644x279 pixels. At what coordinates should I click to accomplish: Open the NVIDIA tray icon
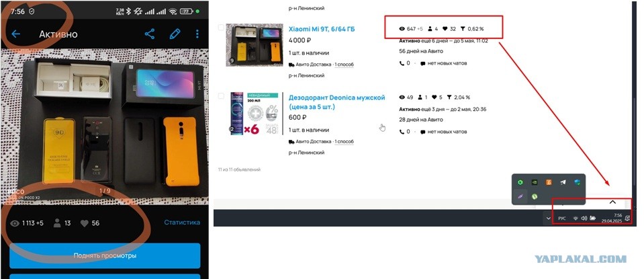point(535,182)
